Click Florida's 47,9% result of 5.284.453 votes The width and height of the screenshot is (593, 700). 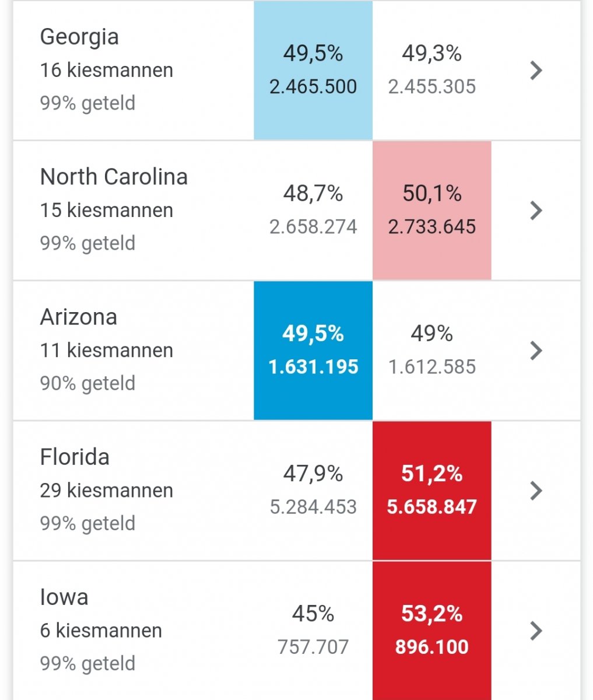tap(313, 490)
